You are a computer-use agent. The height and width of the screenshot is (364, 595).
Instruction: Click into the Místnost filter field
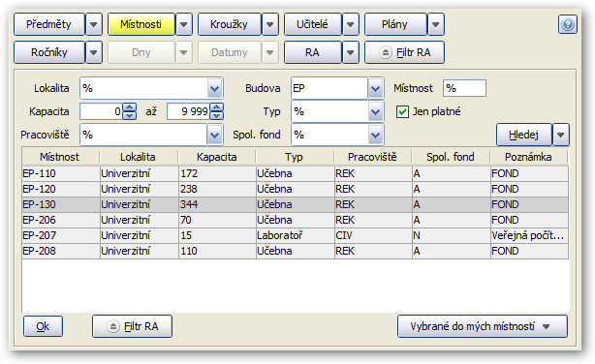coord(464,88)
